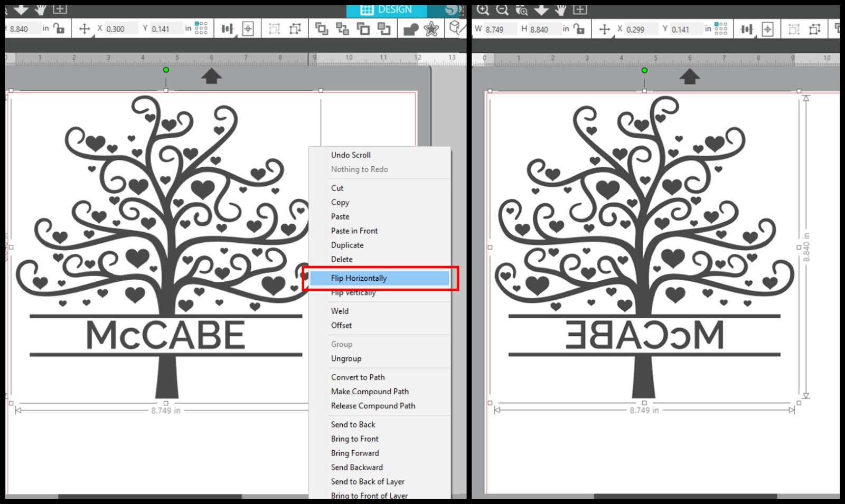The width and height of the screenshot is (845, 504).
Task: Choose Weld from the context menu
Action: [x=340, y=311]
